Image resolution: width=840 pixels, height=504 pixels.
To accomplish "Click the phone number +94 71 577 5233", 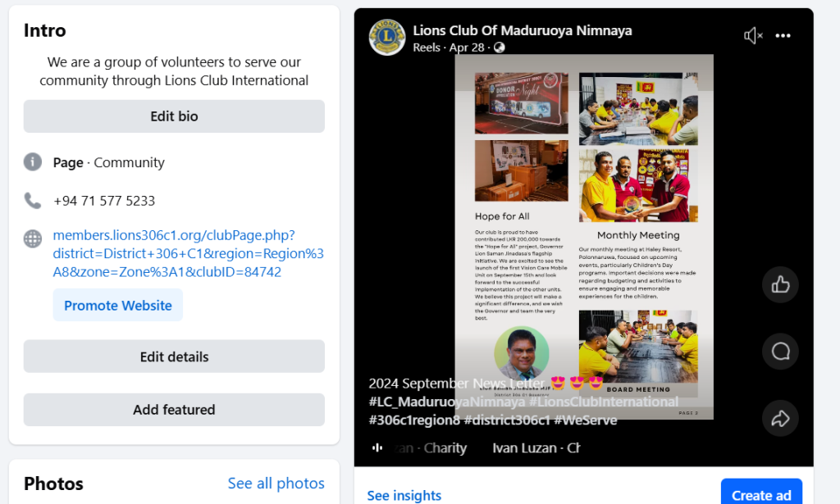I will [104, 201].
